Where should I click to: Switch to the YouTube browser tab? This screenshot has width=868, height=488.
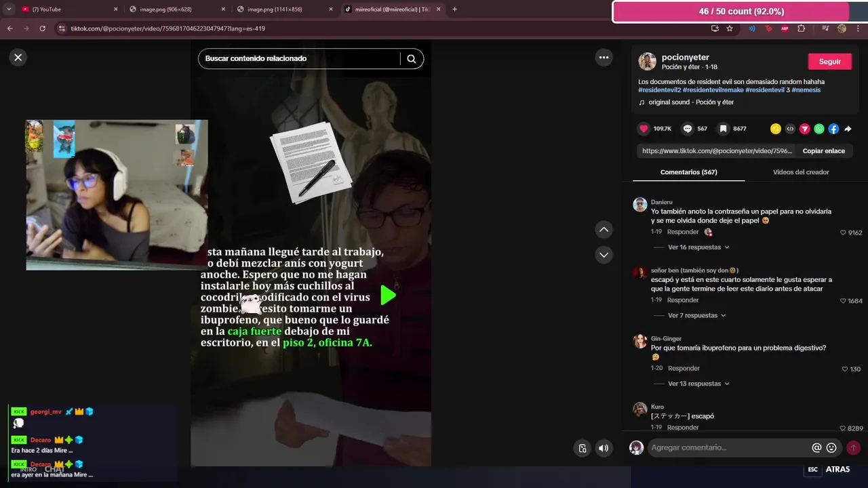point(68,9)
